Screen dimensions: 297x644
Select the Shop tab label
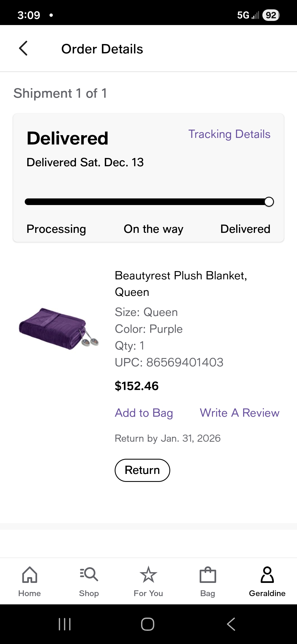[89, 593]
